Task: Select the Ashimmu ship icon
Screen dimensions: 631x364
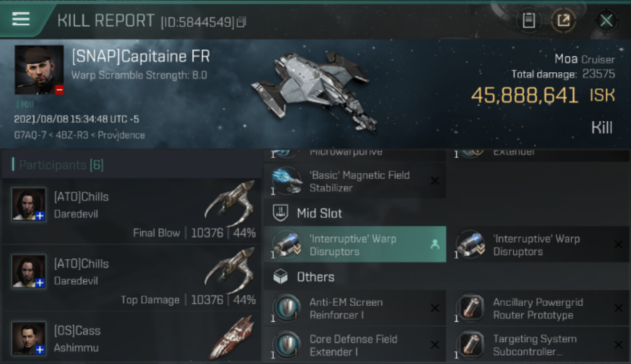Action: 231,337
